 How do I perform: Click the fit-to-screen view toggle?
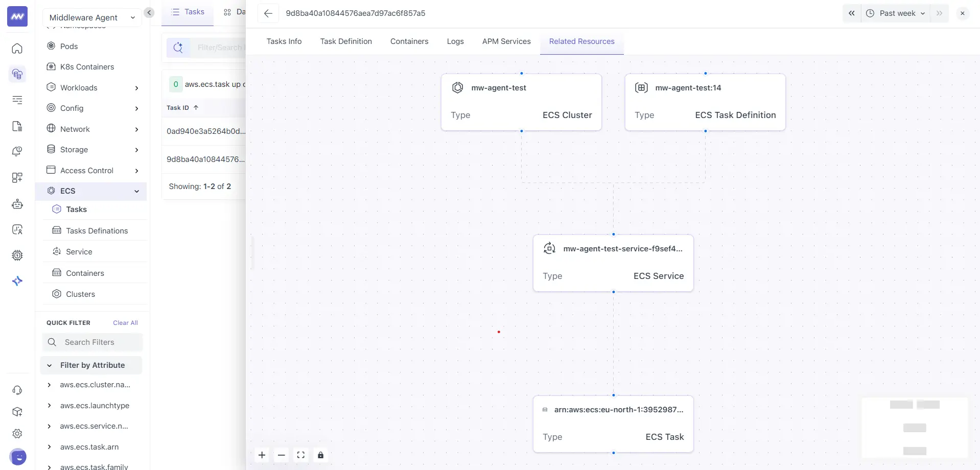tap(301, 455)
